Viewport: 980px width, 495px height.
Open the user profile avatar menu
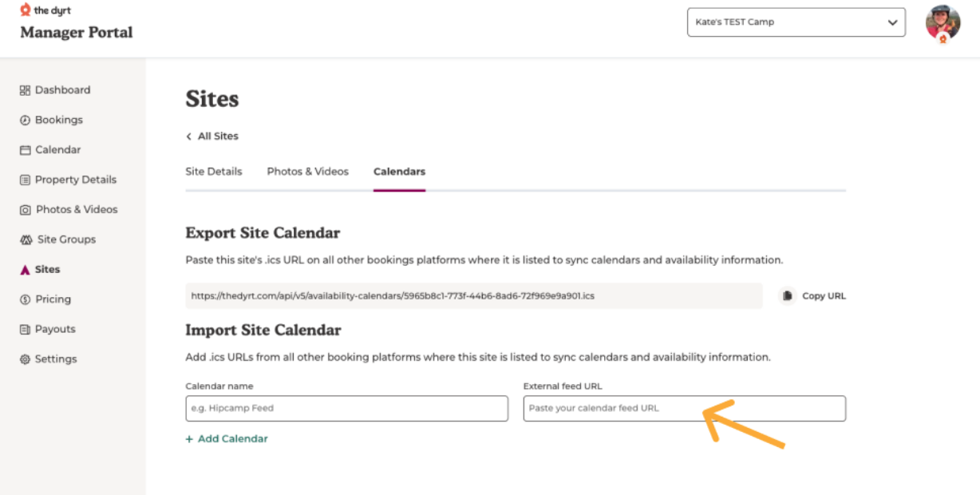pos(942,23)
